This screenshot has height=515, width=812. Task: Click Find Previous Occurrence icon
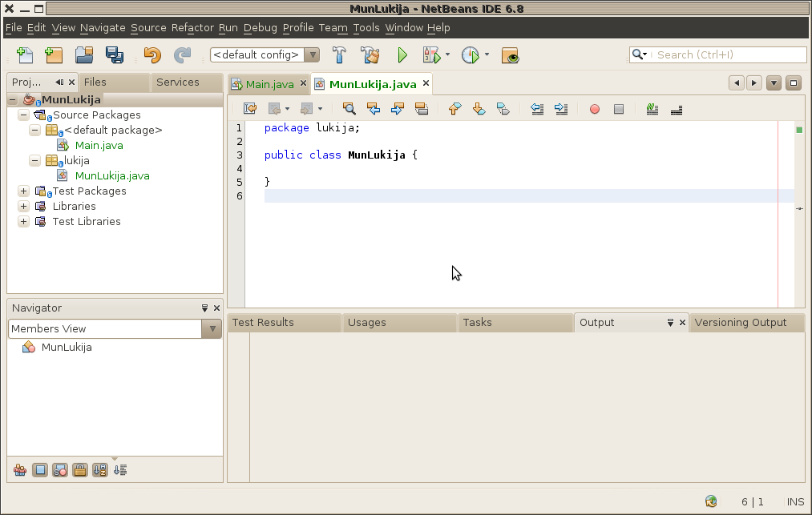[x=374, y=109]
